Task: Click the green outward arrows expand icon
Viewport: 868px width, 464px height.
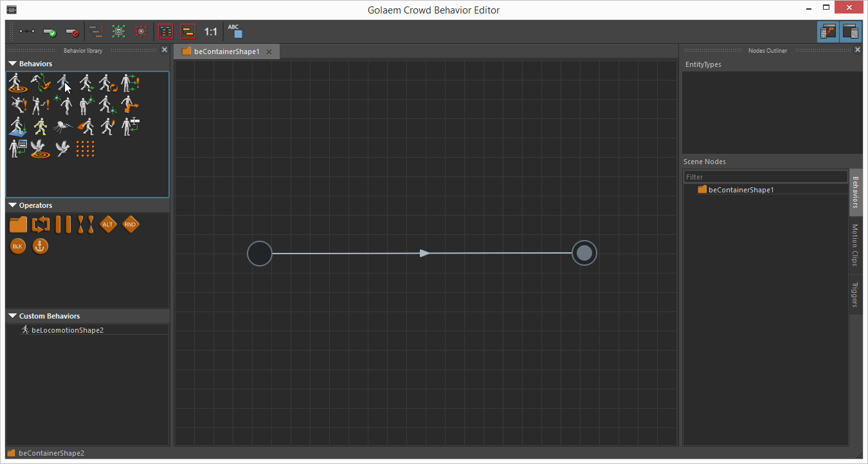Action: (119, 32)
